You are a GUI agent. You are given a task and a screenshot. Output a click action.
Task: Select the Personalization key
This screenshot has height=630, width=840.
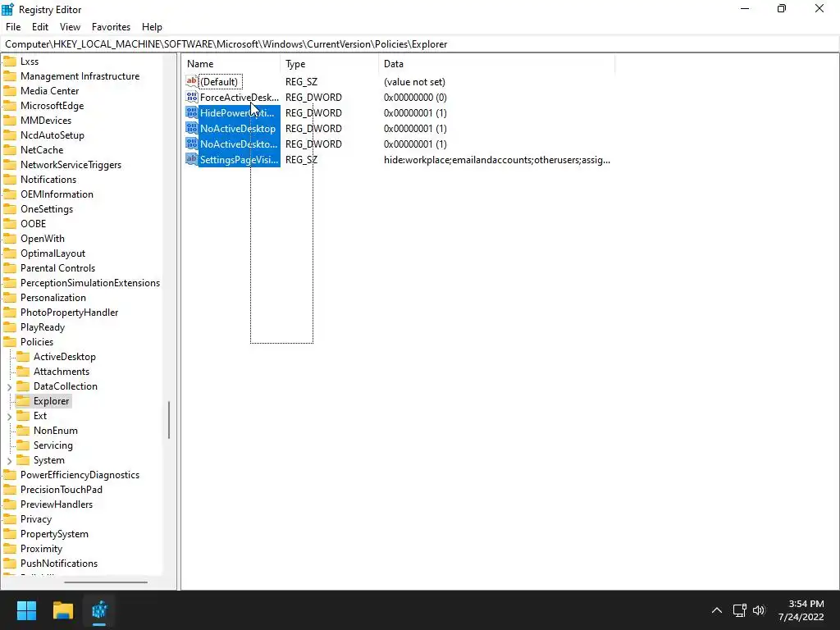(x=53, y=298)
